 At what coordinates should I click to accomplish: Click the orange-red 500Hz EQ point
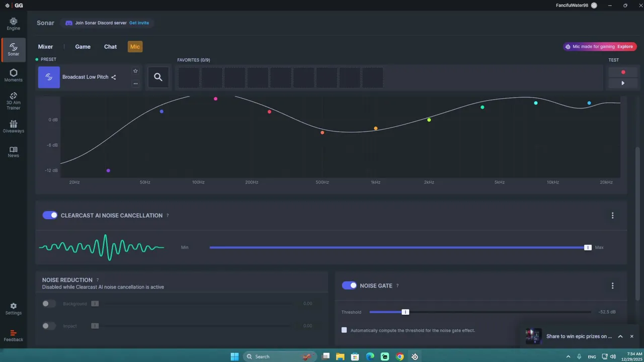pyautogui.click(x=323, y=132)
